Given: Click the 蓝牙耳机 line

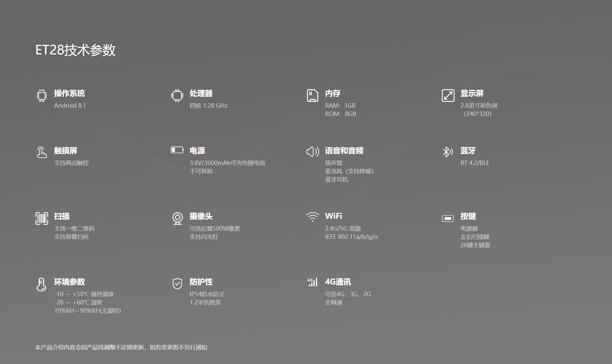Looking at the screenshot, I should [337, 179].
